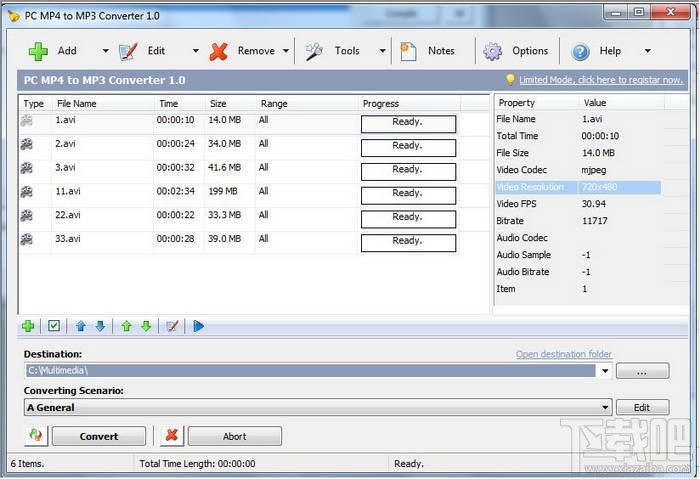Image resolution: width=700 pixels, height=479 pixels.
Task: Click the app icon in title bar
Action: (14, 16)
